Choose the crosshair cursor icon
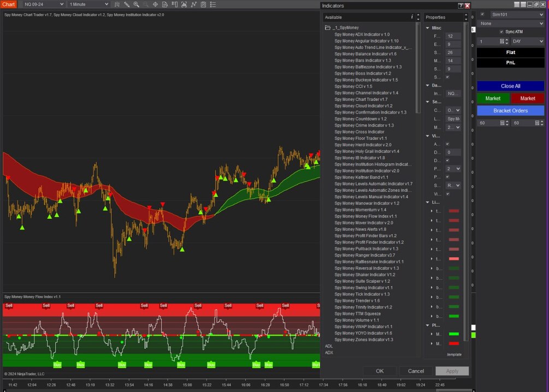 (x=155, y=4)
